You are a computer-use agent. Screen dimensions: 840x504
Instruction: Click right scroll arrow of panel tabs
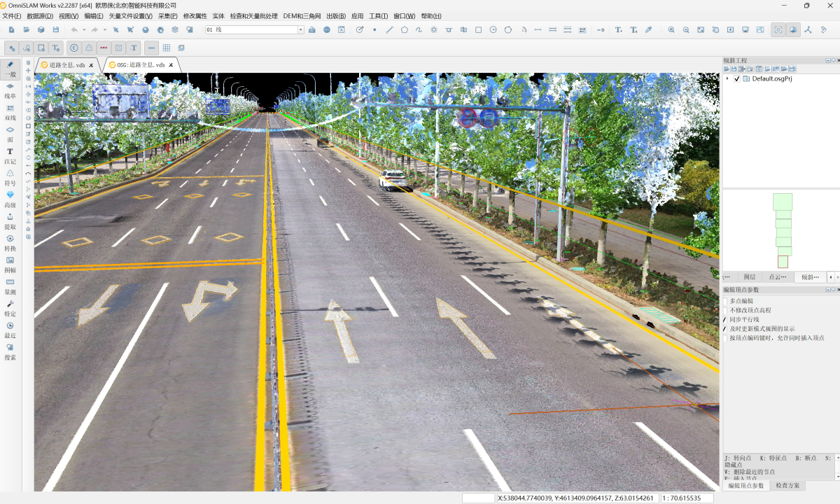836,277
